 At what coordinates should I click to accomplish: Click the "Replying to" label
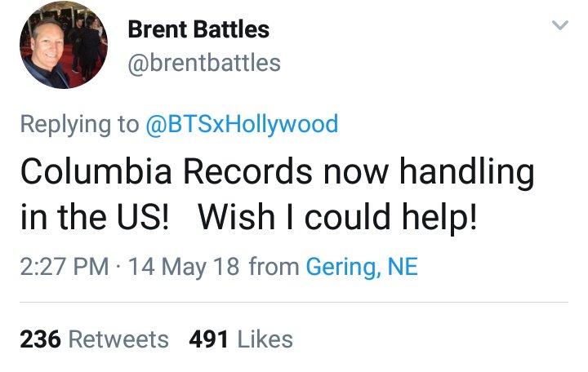79,124
